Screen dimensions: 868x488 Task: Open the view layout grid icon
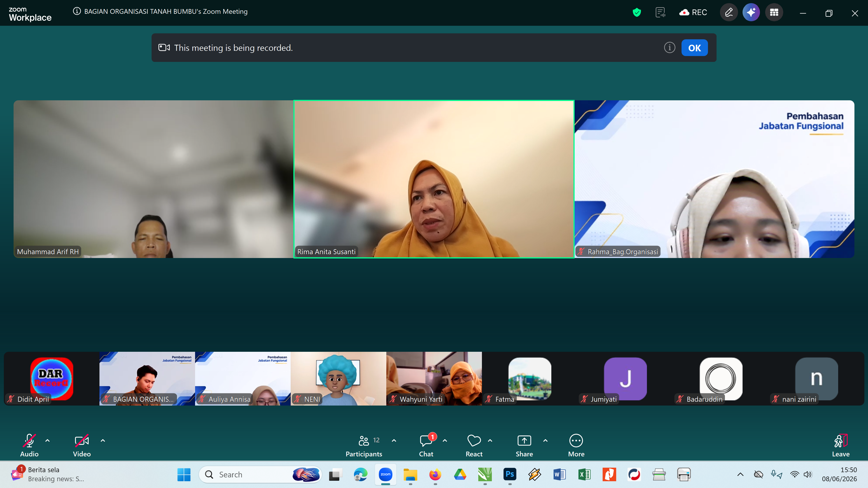(774, 12)
